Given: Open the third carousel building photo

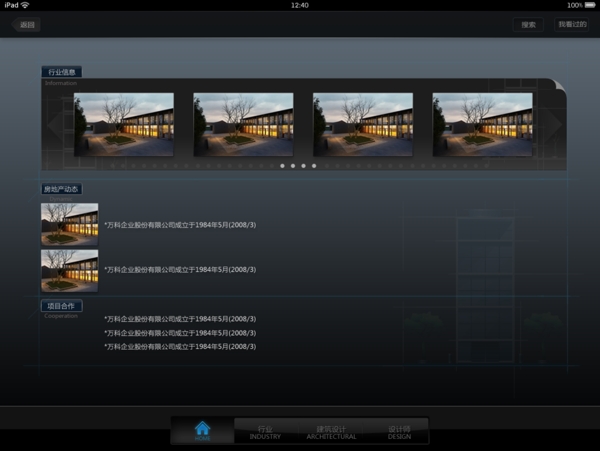Looking at the screenshot, I should [363, 124].
